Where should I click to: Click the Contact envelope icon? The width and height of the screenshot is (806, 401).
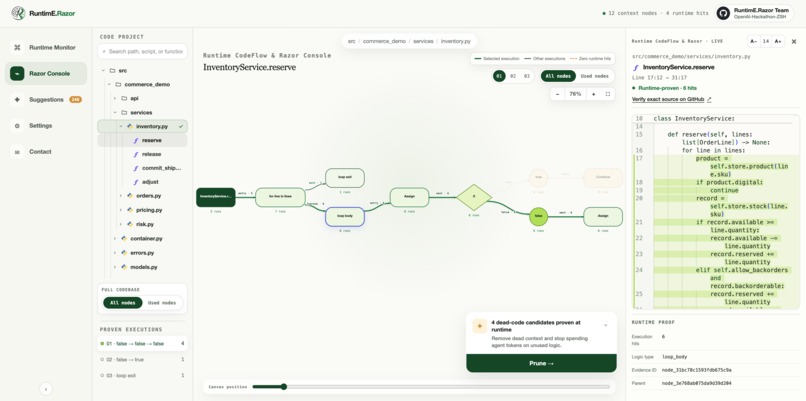(17, 152)
